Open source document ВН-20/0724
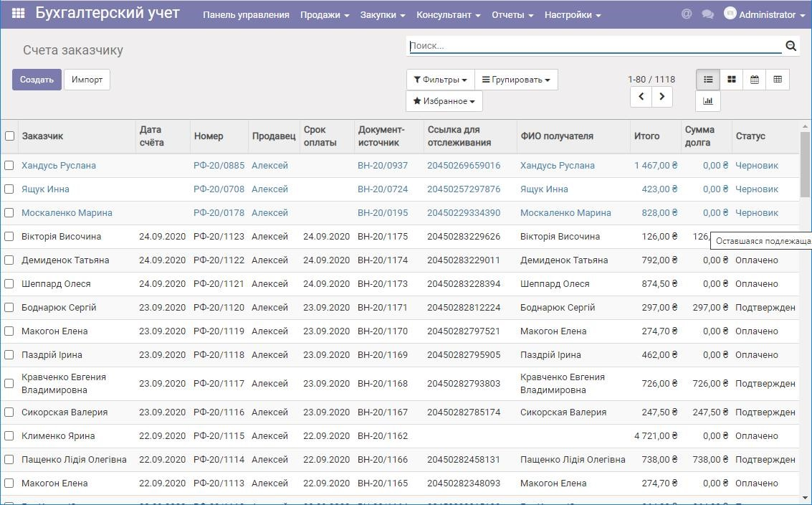The image size is (812, 505). (383, 189)
